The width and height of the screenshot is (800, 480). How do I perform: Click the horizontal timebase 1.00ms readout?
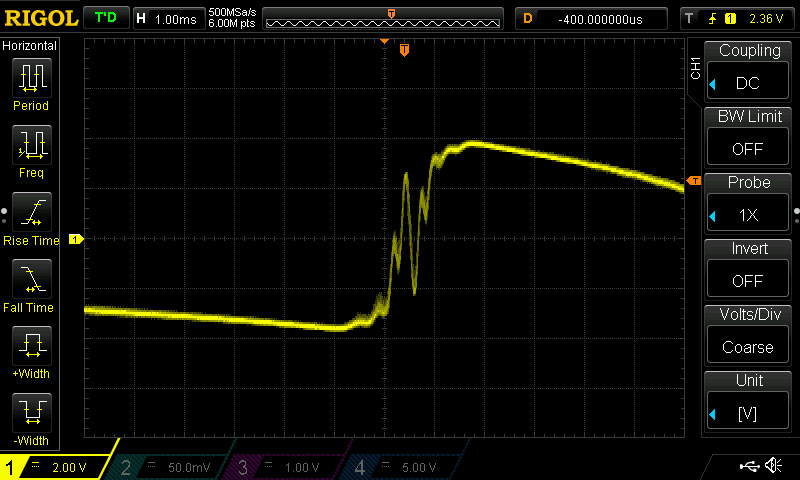tap(168, 18)
